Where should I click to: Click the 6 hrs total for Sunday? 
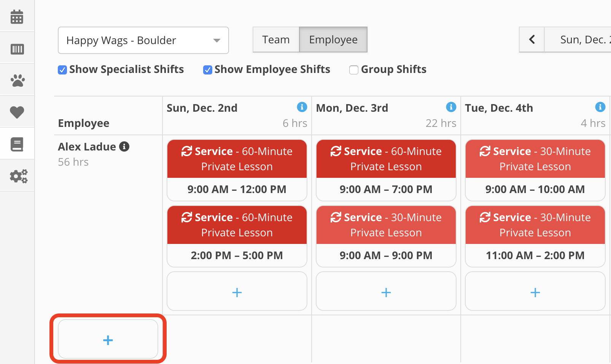coord(295,123)
